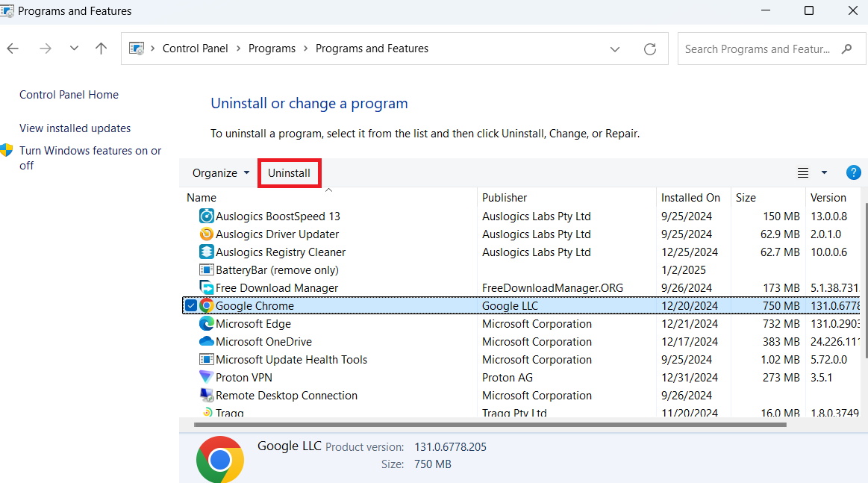The image size is (868, 483).
Task: Open Control Panel Home link
Action: click(69, 95)
